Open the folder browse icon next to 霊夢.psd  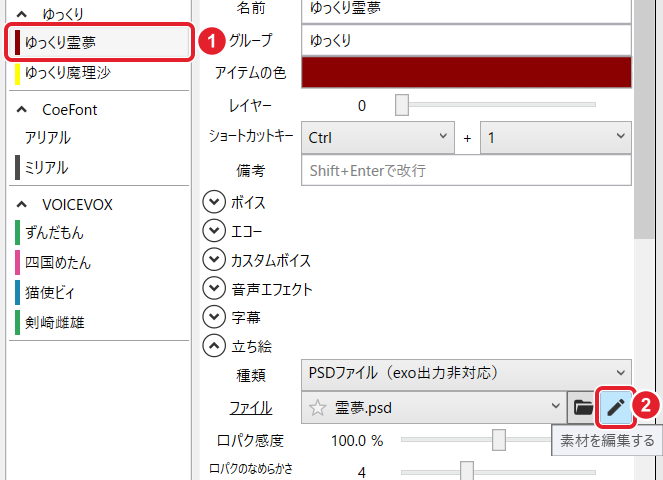583,408
